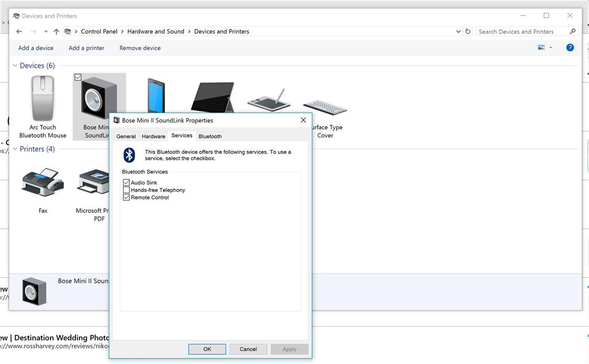Select the Services tab
This screenshot has height=364, width=589.
182,136
